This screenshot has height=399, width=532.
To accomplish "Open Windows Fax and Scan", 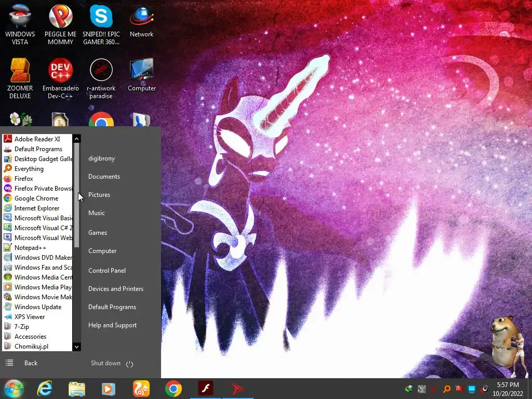I will click(x=37, y=268).
